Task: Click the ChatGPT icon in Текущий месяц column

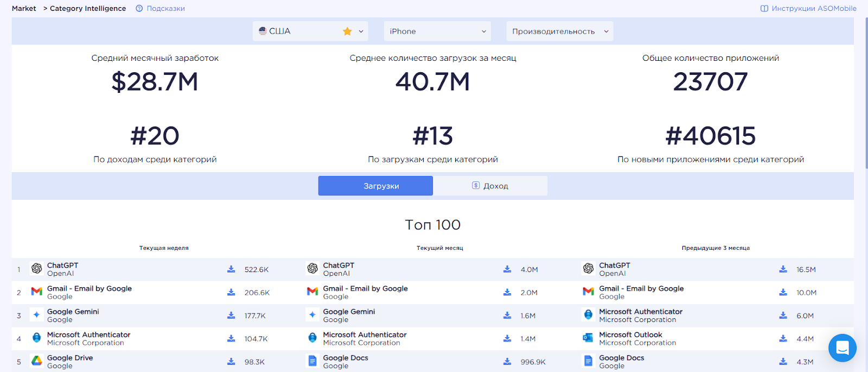Action: click(312, 268)
